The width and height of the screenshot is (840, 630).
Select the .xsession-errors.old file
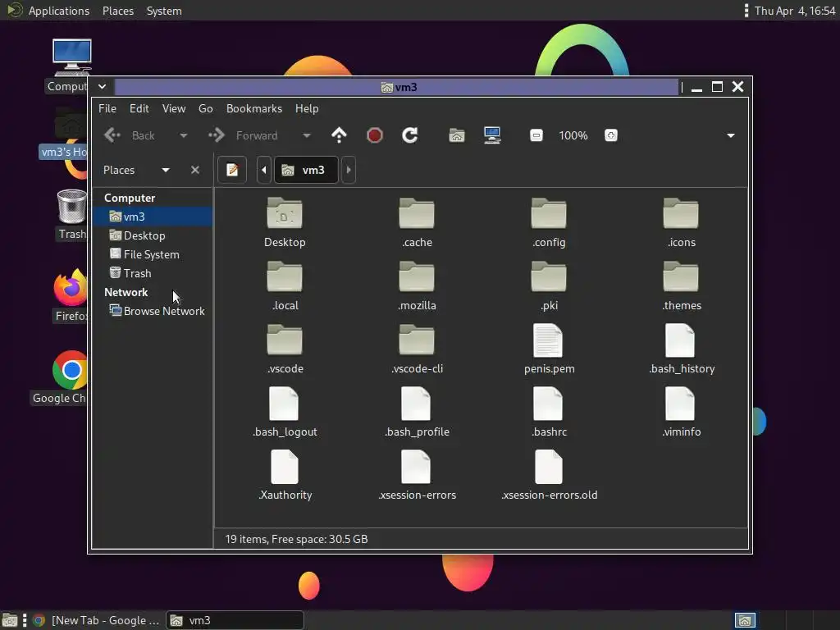tap(549, 467)
